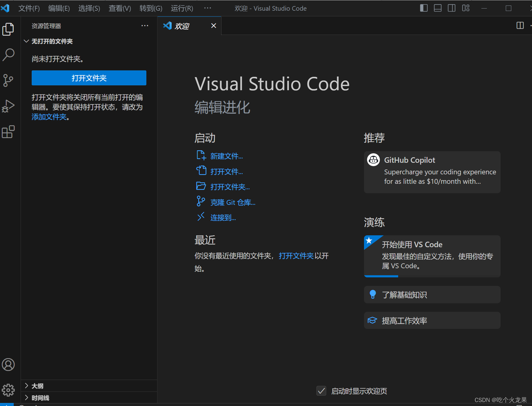Viewport: 532px width, 406px height.
Task: Click the 打开文件夹... link under 启动
Action: pos(230,187)
